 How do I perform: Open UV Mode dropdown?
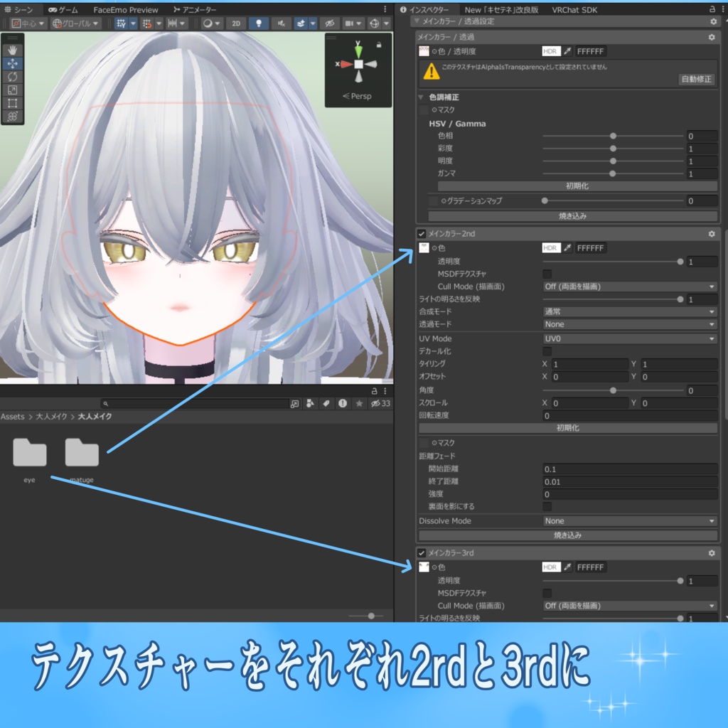[630, 338]
